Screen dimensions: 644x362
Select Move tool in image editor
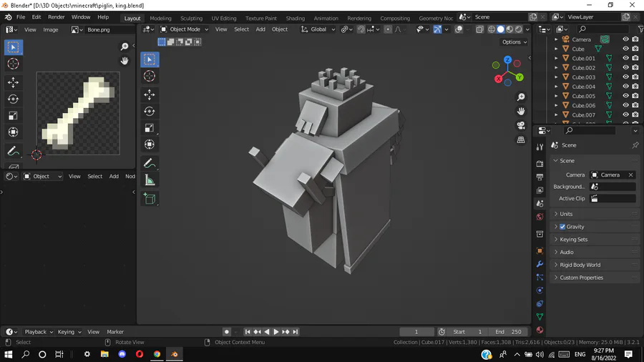(x=13, y=82)
